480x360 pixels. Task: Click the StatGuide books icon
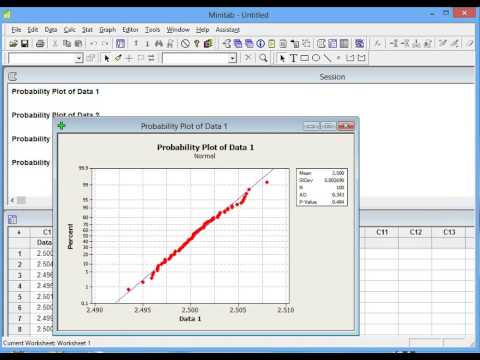coord(208,43)
